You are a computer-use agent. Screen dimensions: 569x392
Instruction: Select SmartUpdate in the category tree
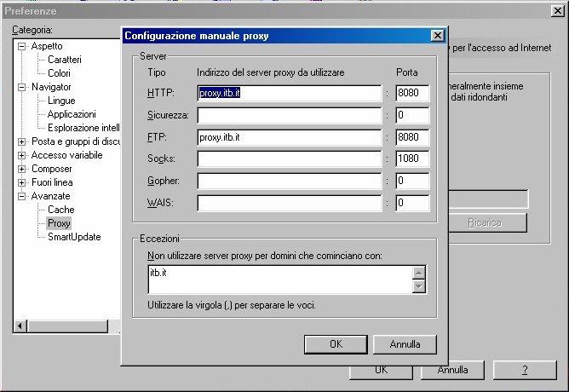73,237
